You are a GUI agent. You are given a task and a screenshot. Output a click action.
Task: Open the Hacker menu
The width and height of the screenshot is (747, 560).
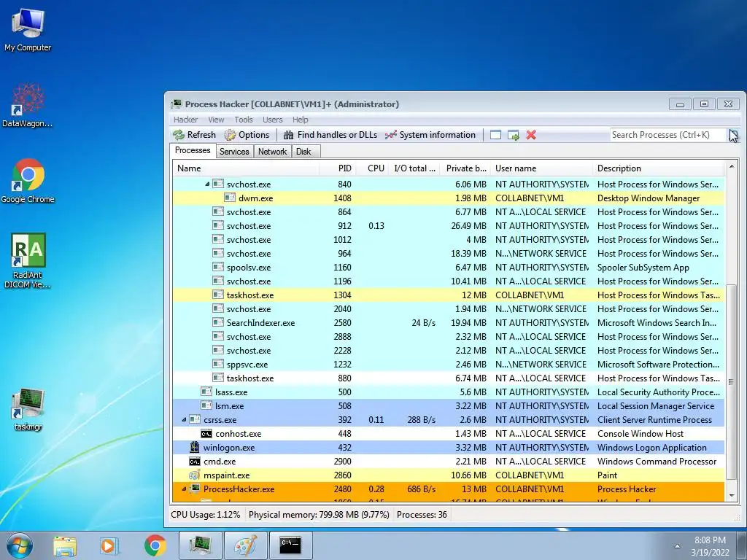coord(185,120)
